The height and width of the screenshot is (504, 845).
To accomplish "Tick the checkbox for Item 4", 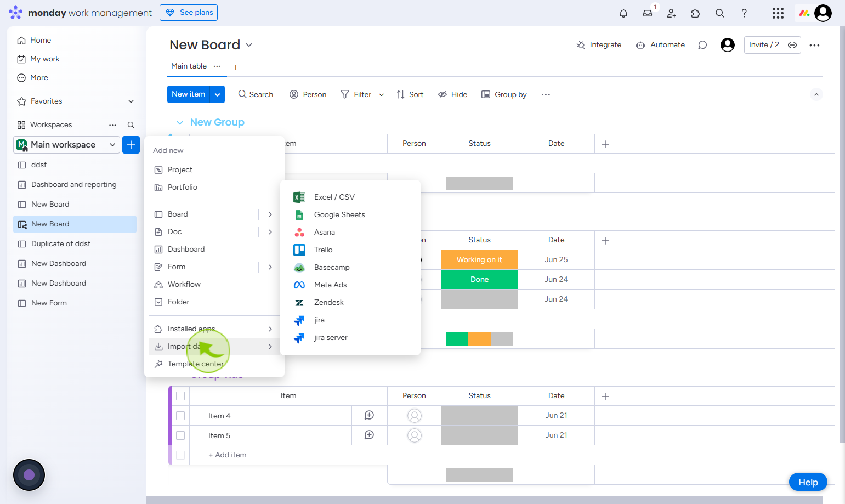I will [x=180, y=416].
